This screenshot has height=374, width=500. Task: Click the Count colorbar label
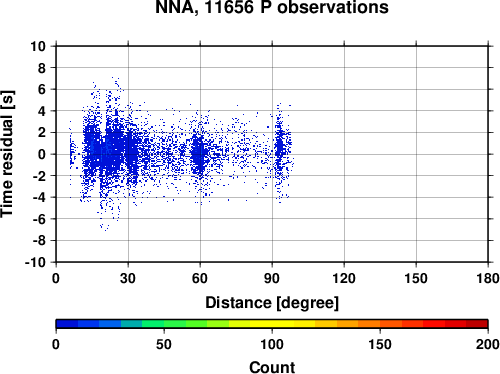(x=272, y=367)
